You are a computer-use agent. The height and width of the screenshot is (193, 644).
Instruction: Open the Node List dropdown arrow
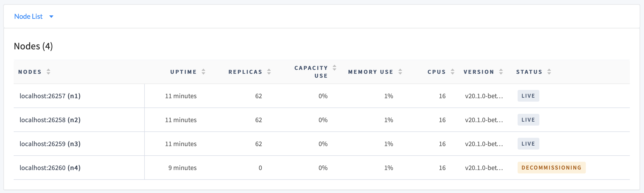click(51, 17)
